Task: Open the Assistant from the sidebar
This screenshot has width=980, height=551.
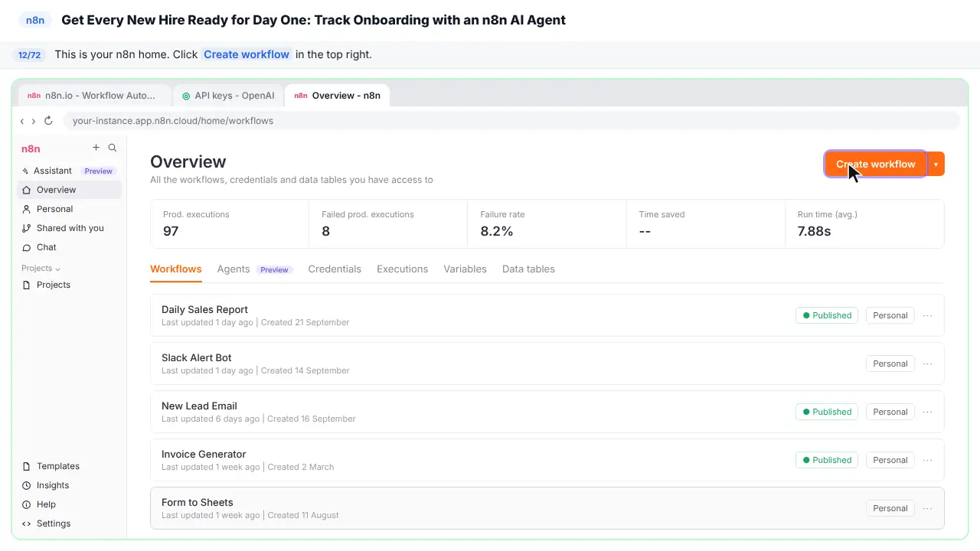Action: coord(69,171)
